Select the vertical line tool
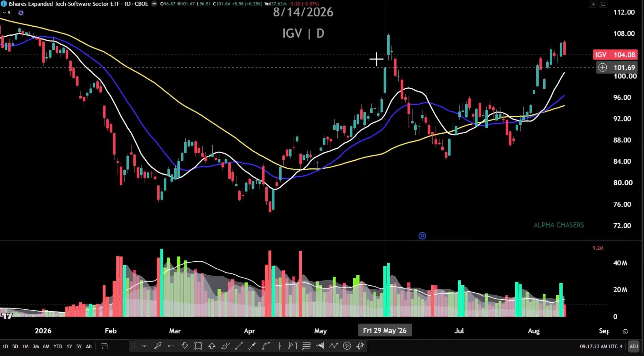644x356 pixels. (x=280, y=346)
